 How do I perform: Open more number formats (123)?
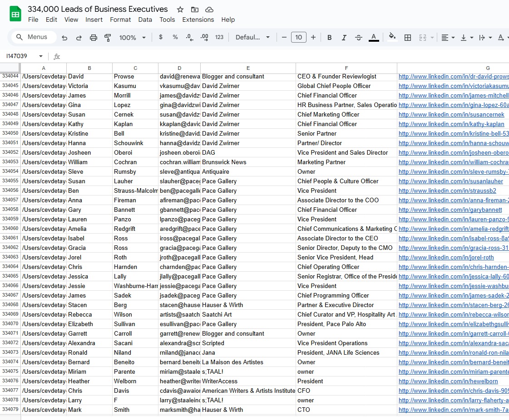tap(219, 37)
